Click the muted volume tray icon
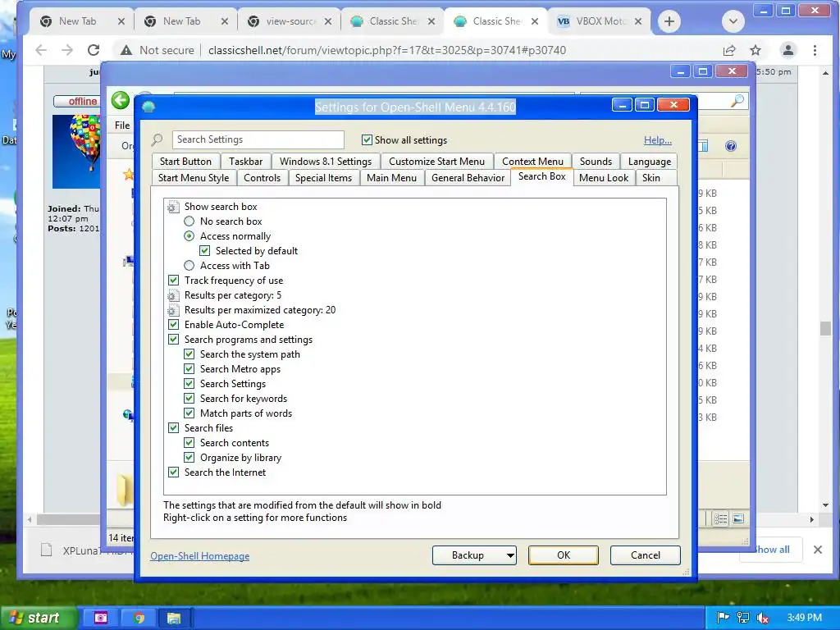840x630 pixels. 762,618
